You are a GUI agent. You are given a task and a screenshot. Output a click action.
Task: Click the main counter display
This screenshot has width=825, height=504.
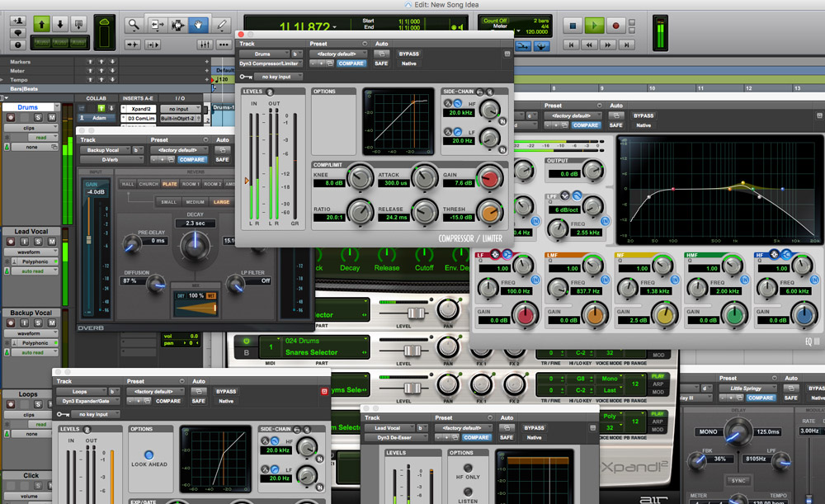pyautogui.click(x=305, y=26)
